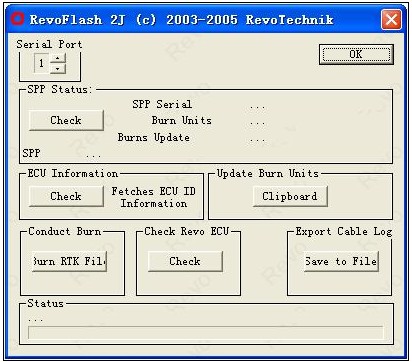412x362 pixels.
Task: Click Clipboard in Update Burn Units
Action: point(290,196)
